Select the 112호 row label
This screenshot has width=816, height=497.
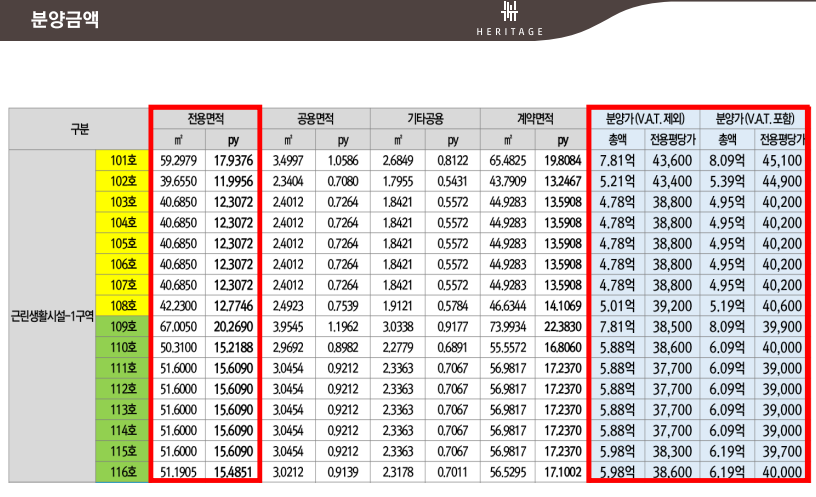[123, 389]
